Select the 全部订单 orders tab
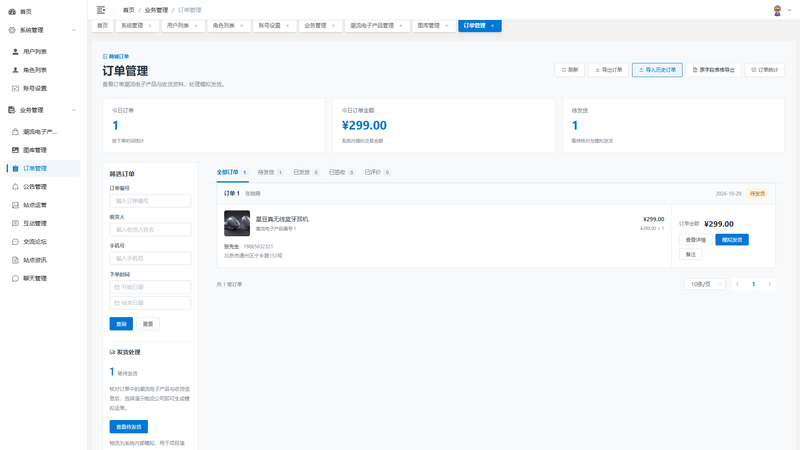800x450 pixels. (x=232, y=172)
